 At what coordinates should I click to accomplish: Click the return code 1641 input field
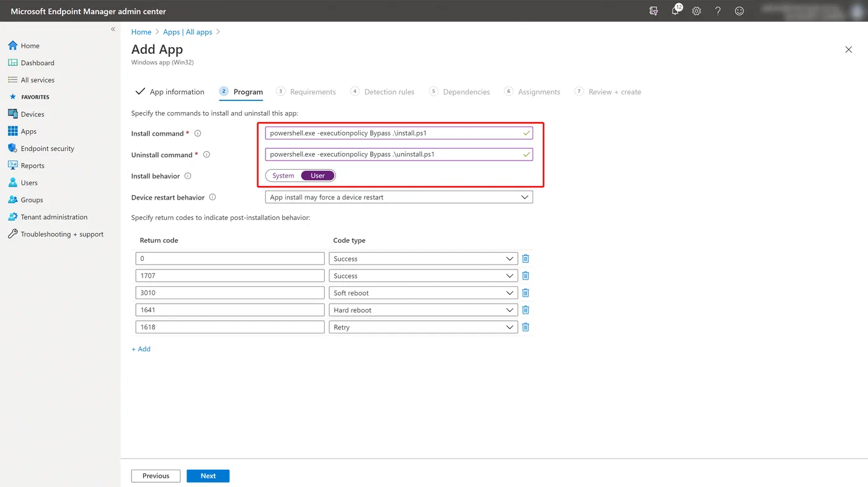(x=230, y=310)
